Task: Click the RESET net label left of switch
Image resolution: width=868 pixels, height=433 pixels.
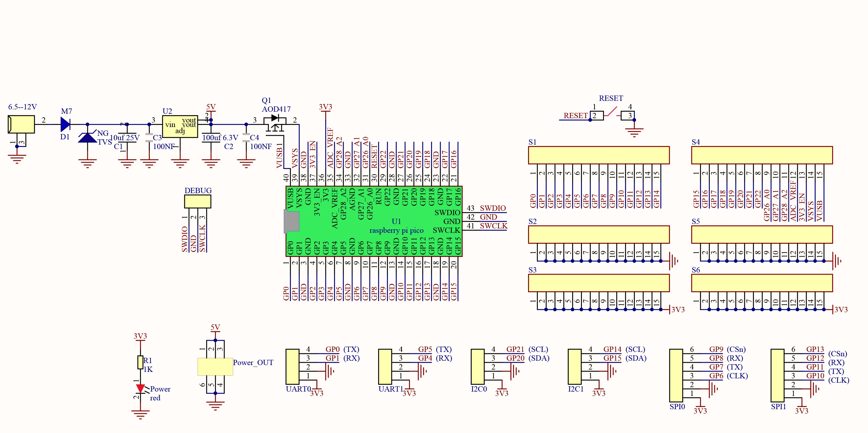Action: [575, 116]
